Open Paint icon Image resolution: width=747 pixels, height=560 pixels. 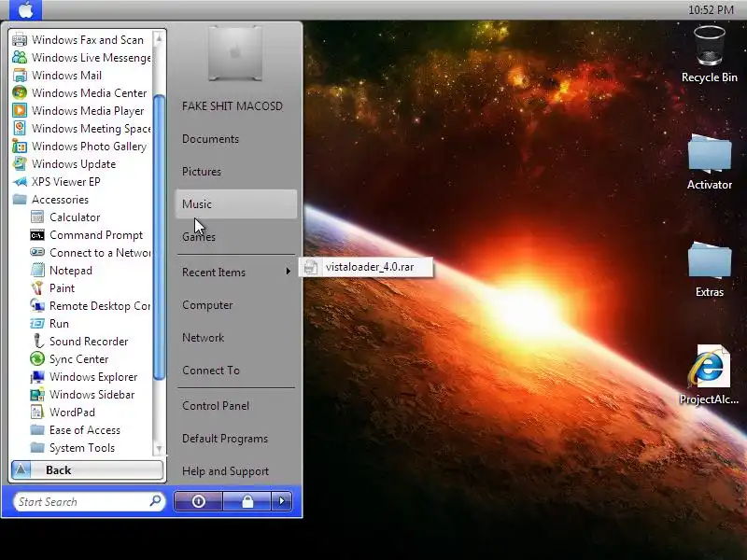coord(37,288)
